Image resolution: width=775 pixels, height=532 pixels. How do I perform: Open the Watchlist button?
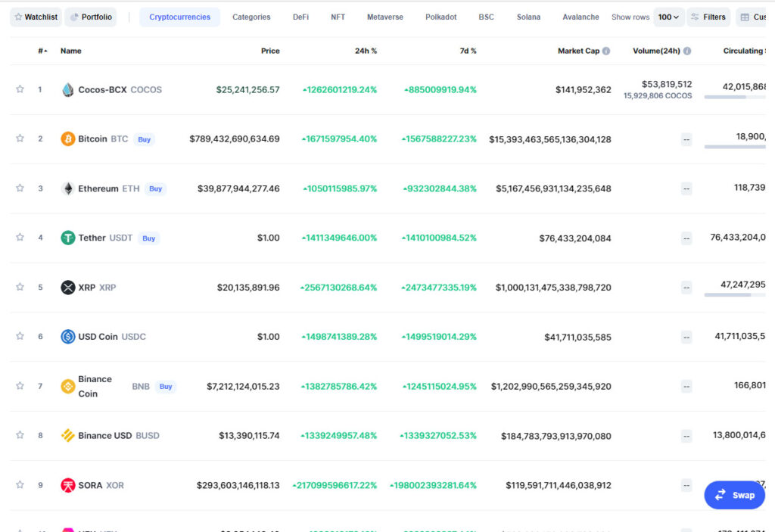(x=36, y=17)
